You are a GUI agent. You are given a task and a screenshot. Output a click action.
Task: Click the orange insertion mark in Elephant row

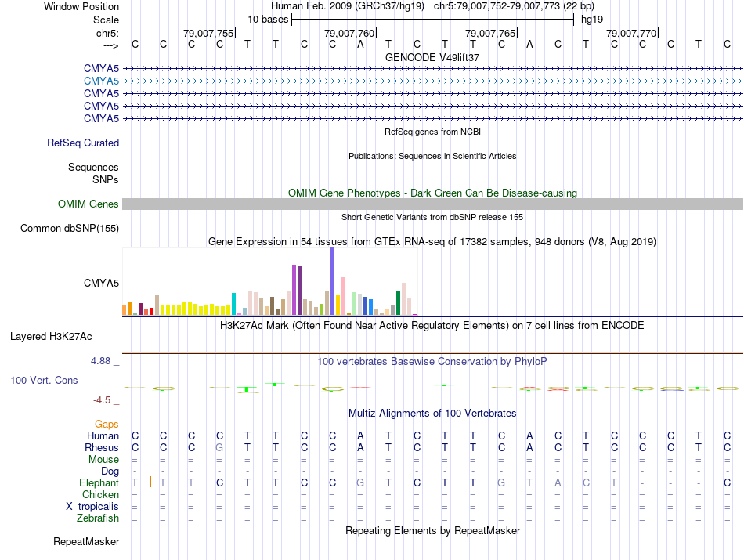pyautogui.click(x=150, y=482)
